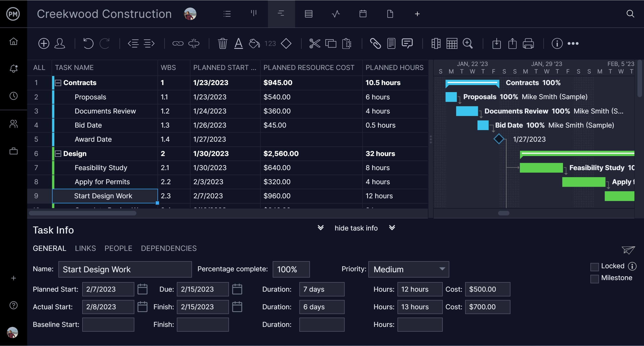
Task: Select the GENERAL tab in Task Info
Action: click(49, 248)
